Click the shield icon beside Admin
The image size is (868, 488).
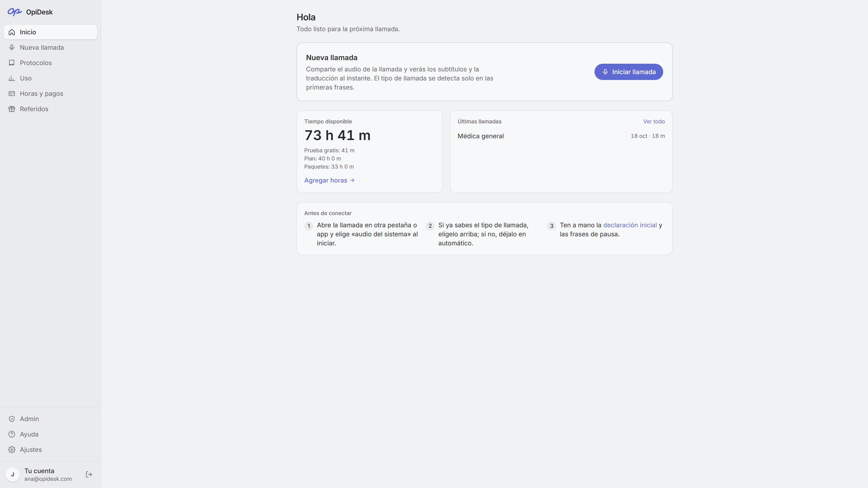tap(12, 419)
